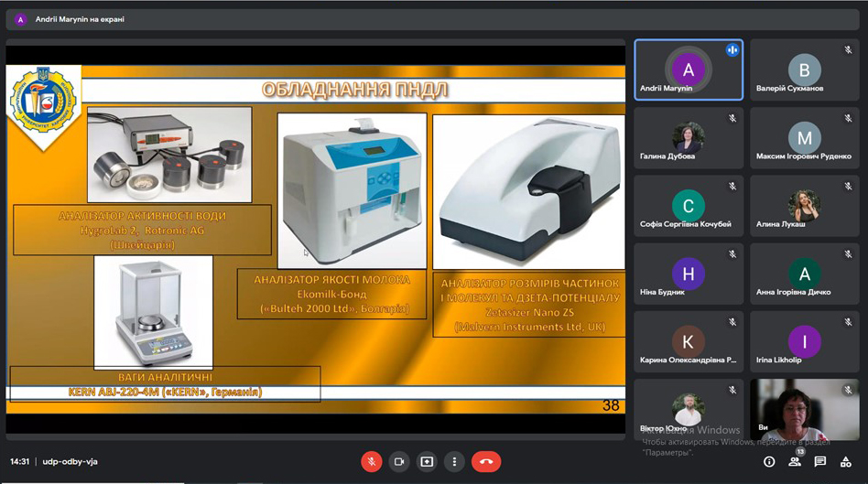868x484 pixels.
Task: Select Ніна Будник participant tile
Action: [x=689, y=274]
